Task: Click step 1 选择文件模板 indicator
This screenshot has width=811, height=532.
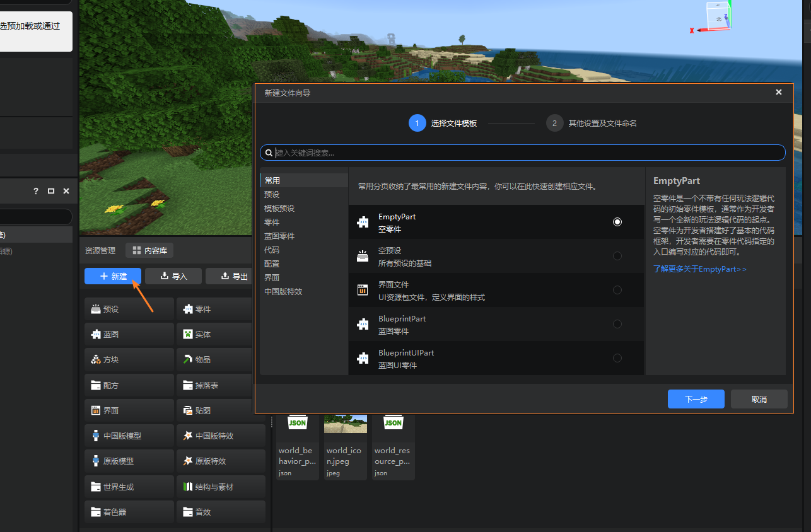Action: coord(443,123)
